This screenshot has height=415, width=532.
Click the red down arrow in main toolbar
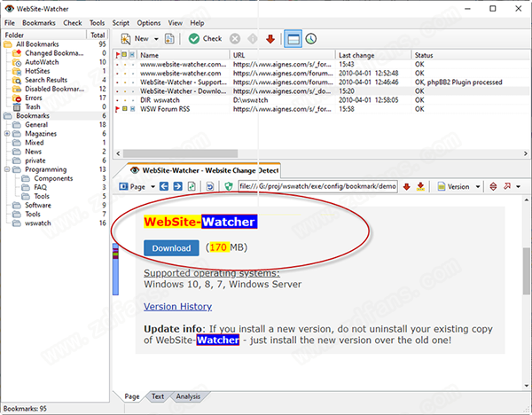[x=270, y=39]
